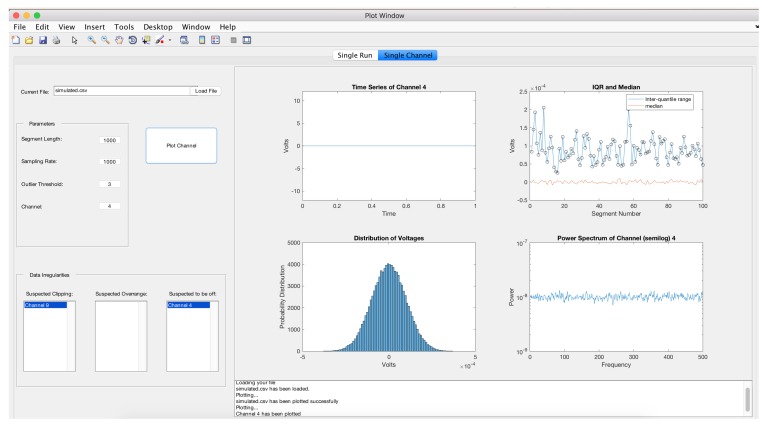Click the New Figure toolbar icon

point(16,40)
